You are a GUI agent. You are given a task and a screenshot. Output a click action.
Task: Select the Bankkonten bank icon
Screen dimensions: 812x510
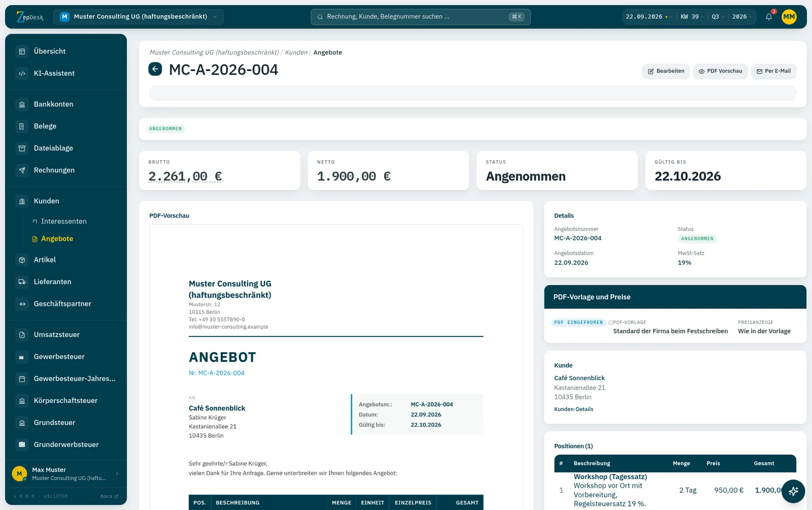[x=22, y=105]
